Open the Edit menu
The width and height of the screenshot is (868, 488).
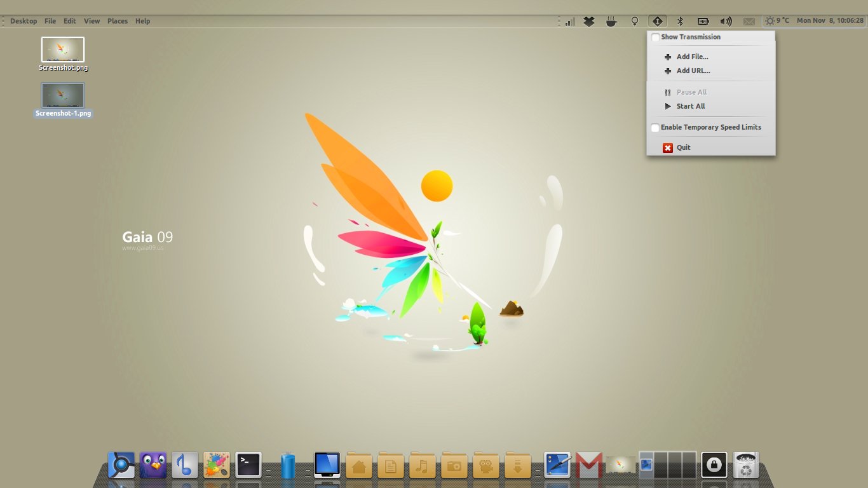70,21
